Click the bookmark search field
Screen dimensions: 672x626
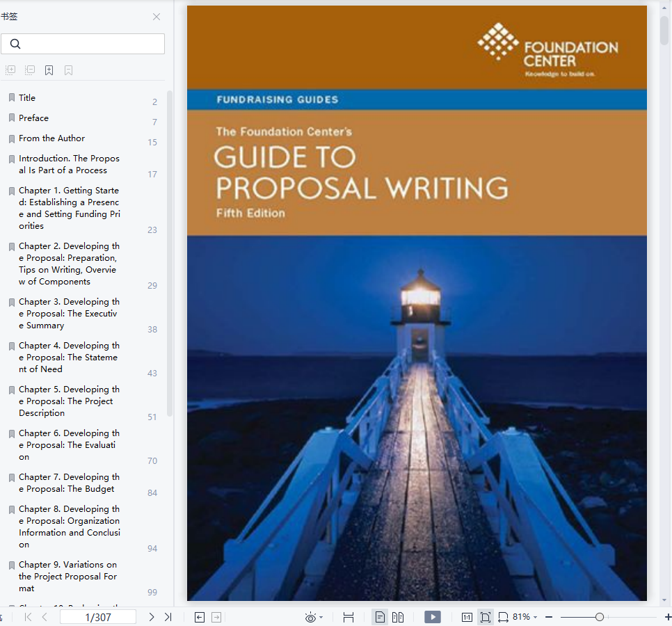[83, 44]
